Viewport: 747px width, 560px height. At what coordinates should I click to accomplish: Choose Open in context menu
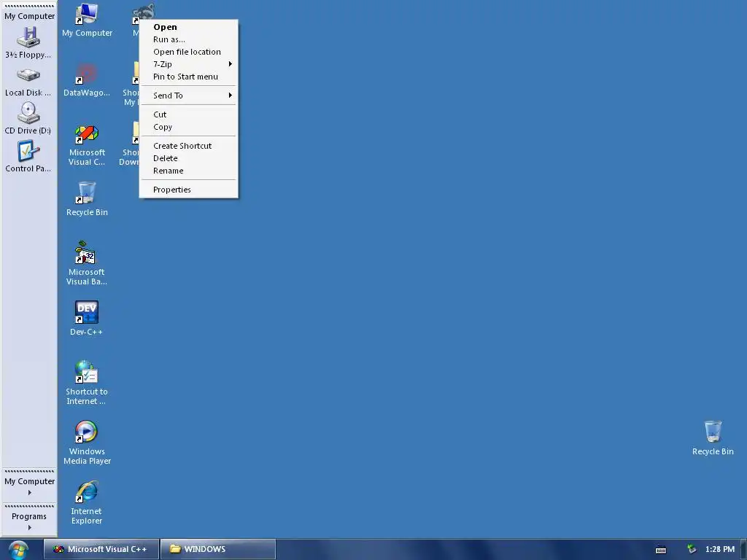coord(189,27)
